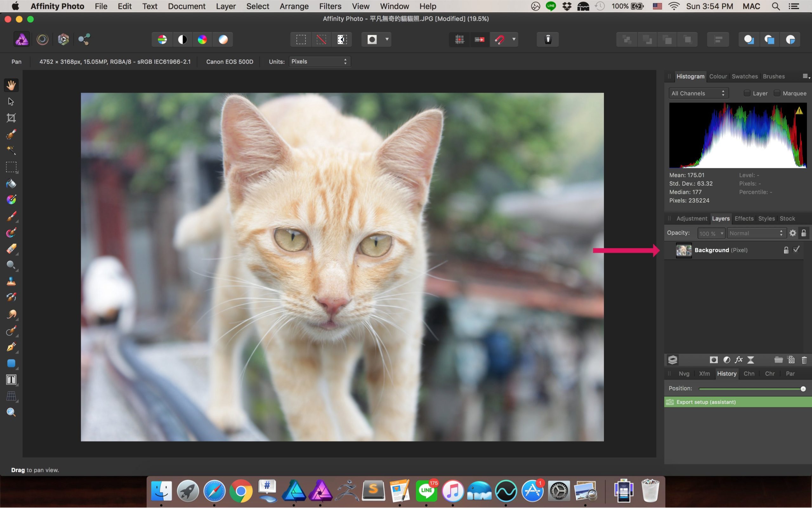
Task: Delete the selected layer with trash icon
Action: [804, 360]
